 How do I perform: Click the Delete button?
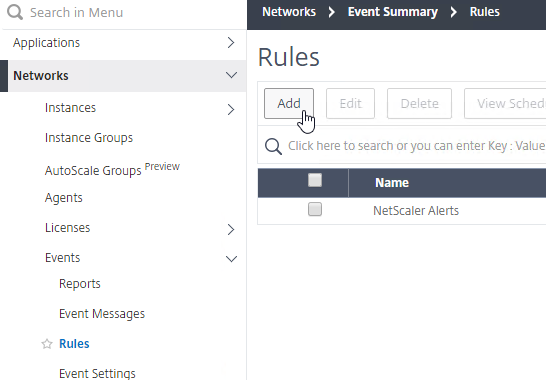[x=419, y=103]
